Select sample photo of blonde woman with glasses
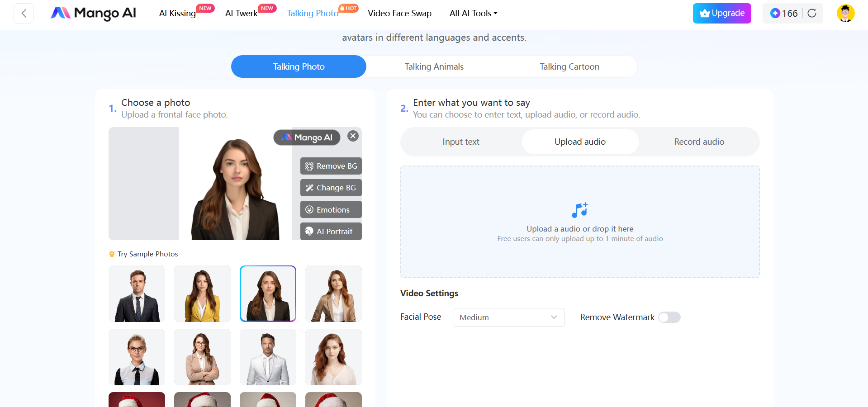This screenshot has width=868, height=407. [137, 357]
